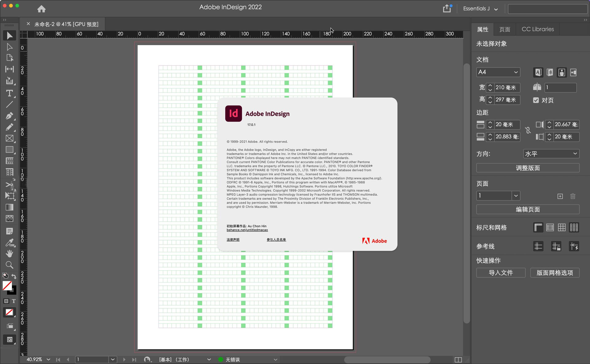Toggle the facing pages checkbox
Screen dimensions: 590x364
(x=536, y=100)
